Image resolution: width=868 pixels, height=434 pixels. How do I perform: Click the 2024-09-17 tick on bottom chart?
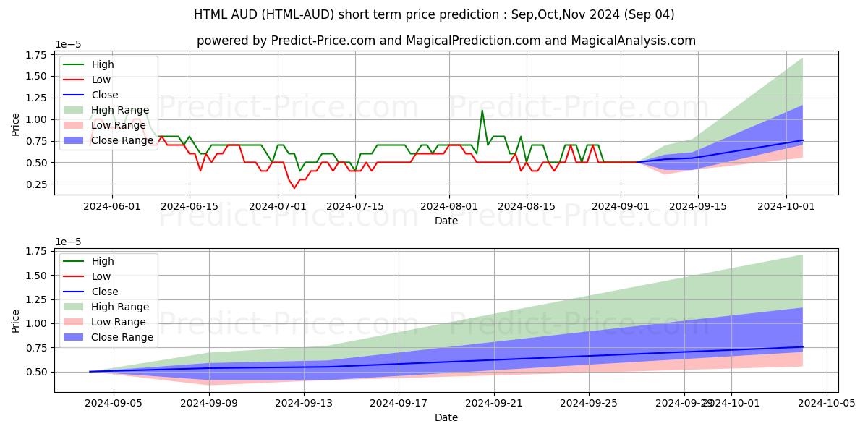[x=399, y=403]
